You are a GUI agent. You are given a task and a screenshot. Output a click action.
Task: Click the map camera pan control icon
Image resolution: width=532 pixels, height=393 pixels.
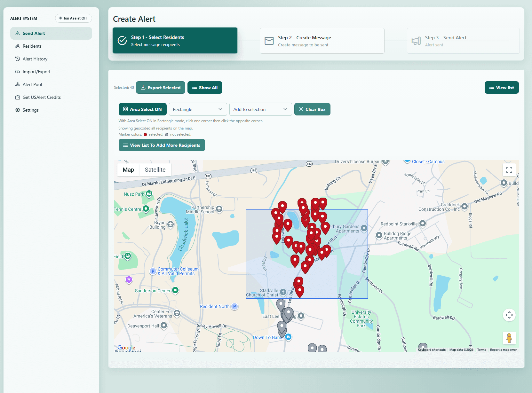509,315
